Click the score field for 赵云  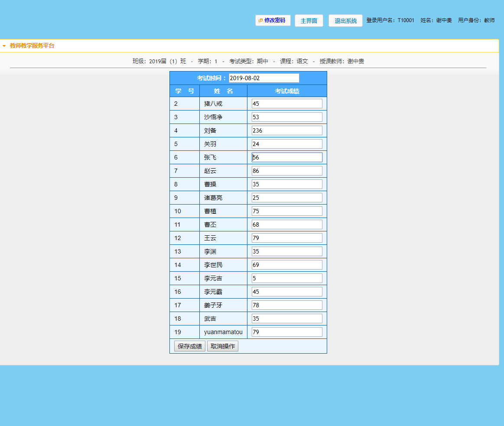tap(287, 171)
